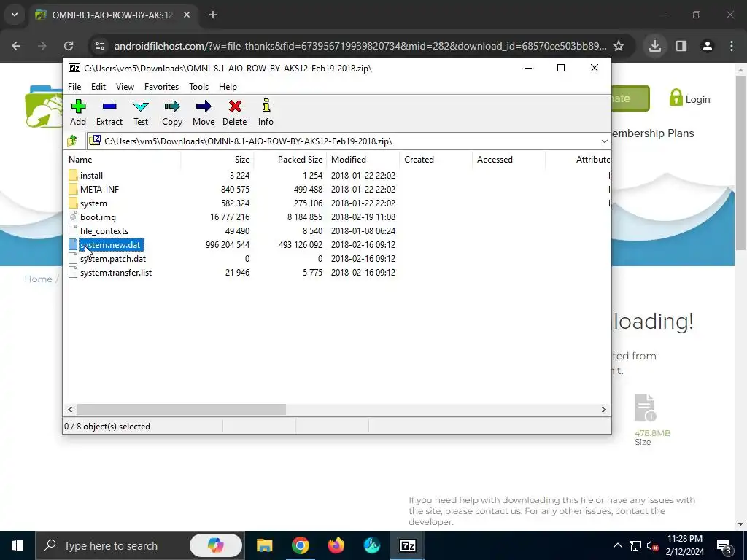The image size is (747, 560).
Task: Click the Chrome address bar URL
Action: coord(360,46)
